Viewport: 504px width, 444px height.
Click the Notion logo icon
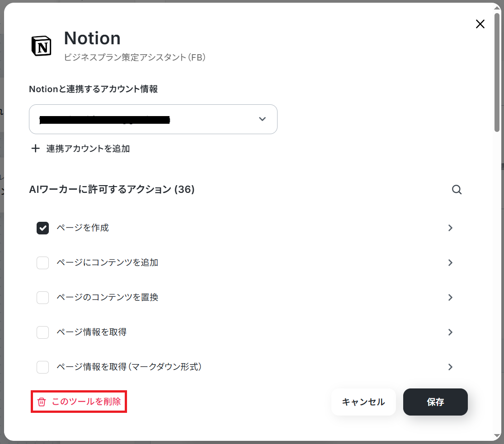[42, 46]
